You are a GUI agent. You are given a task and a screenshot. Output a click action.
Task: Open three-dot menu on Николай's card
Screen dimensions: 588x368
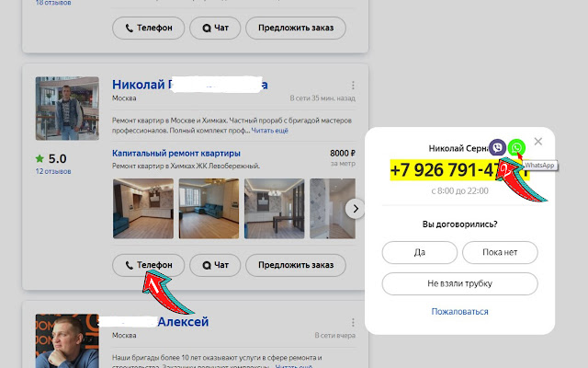tap(353, 86)
